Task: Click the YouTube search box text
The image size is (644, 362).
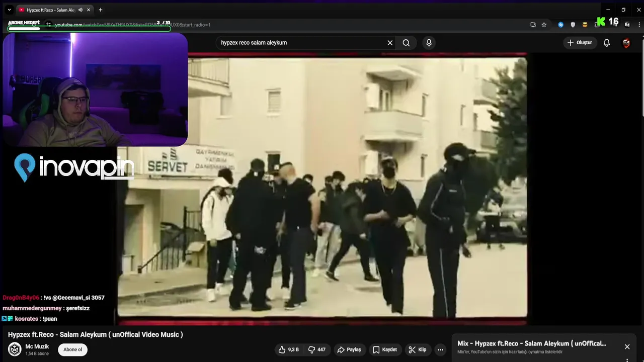Action: (x=254, y=43)
